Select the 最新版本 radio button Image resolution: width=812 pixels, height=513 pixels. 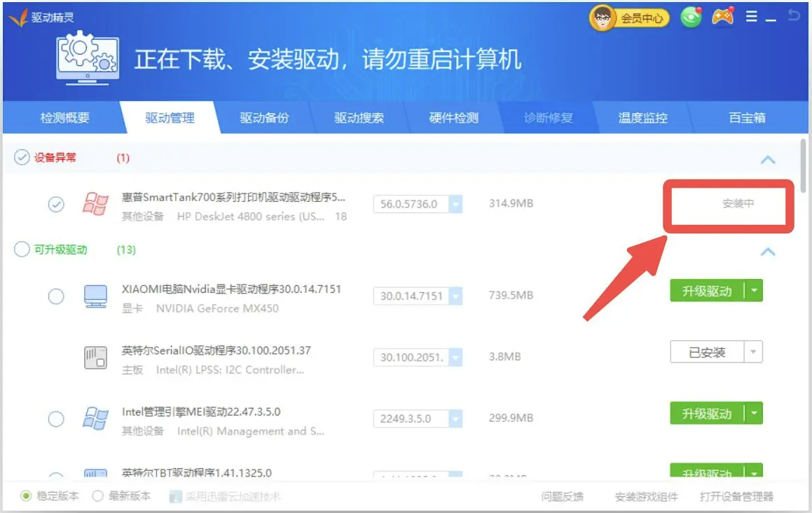(x=98, y=495)
